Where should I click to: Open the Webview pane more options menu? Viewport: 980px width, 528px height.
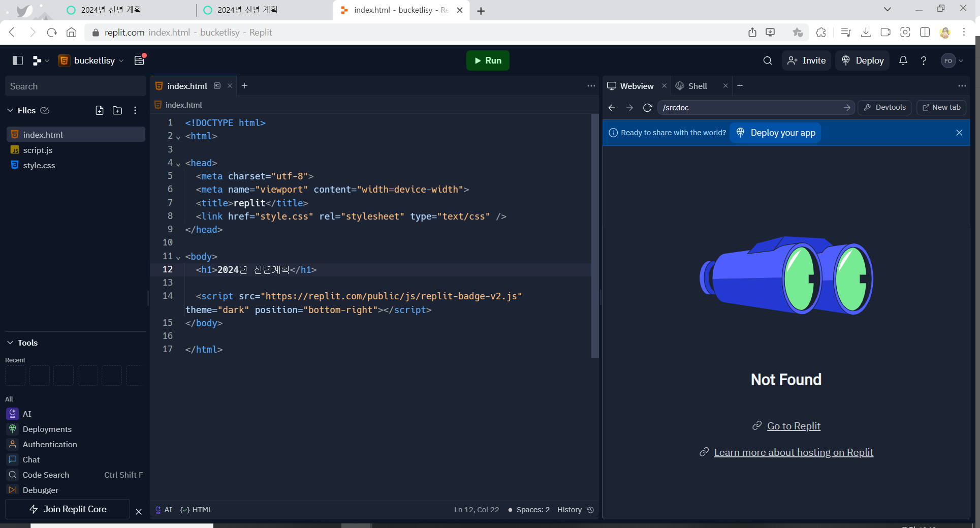(x=962, y=86)
